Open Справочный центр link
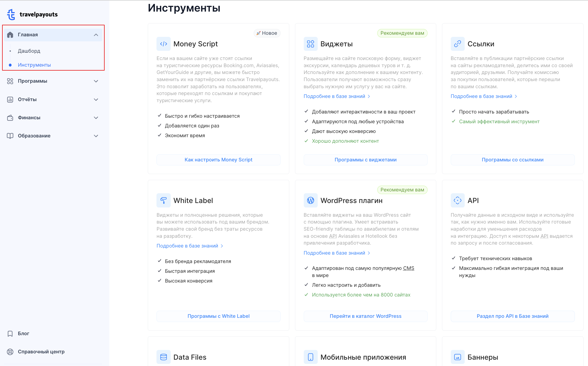The height and width of the screenshot is (366, 588). (x=41, y=352)
